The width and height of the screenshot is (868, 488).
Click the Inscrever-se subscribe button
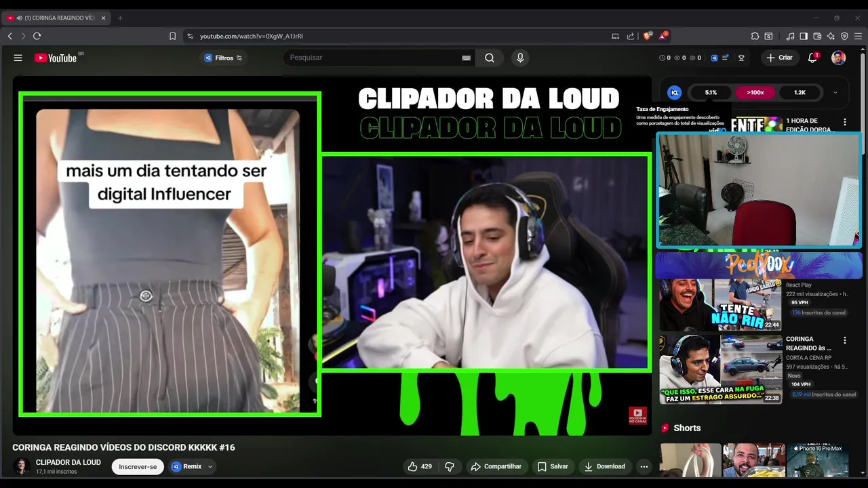(138, 466)
